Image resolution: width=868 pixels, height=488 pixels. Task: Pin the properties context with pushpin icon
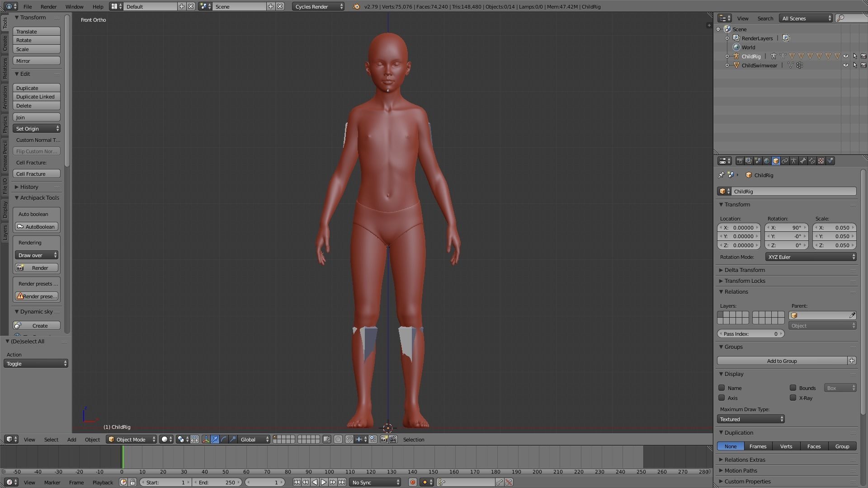point(721,175)
